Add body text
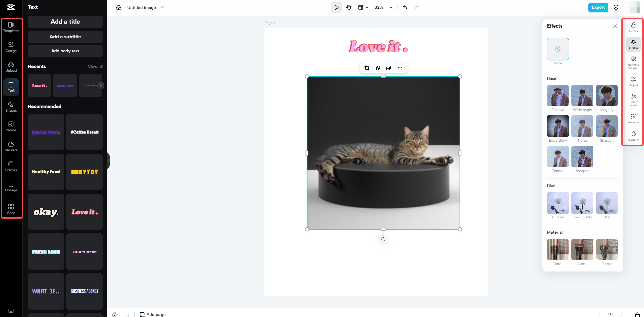 65,51
